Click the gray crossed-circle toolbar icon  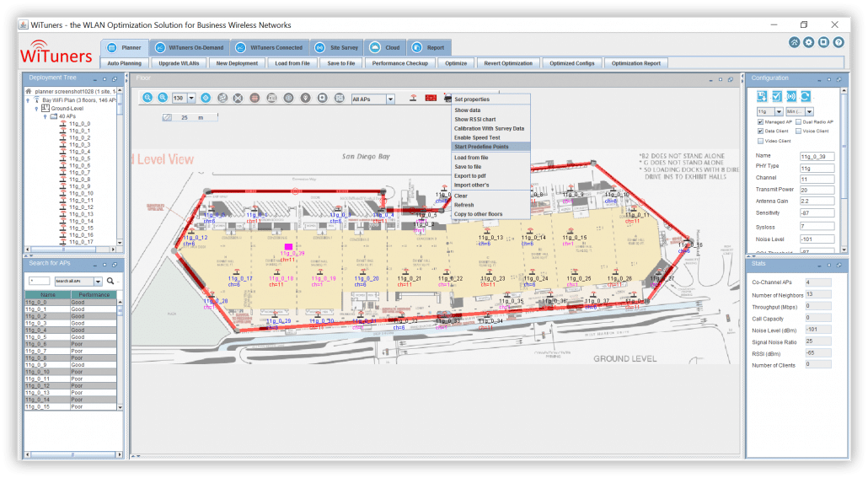click(x=238, y=98)
